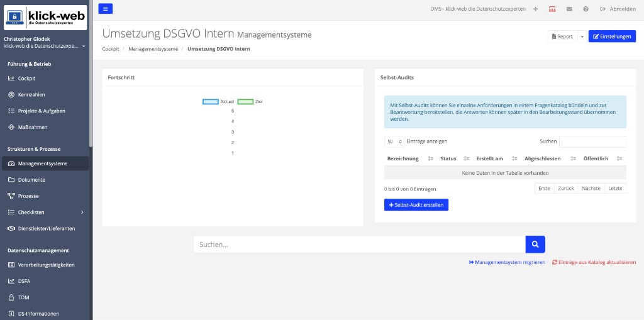Click the Maßnahmen diamond icon
The image size is (644, 320).
click(x=11, y=128)
